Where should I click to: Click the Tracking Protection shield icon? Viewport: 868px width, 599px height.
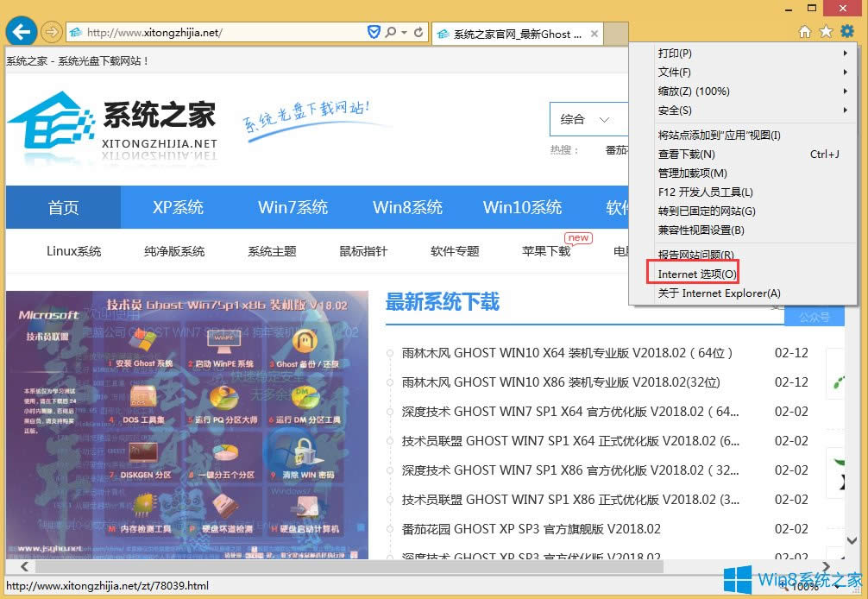pos(374,31)
